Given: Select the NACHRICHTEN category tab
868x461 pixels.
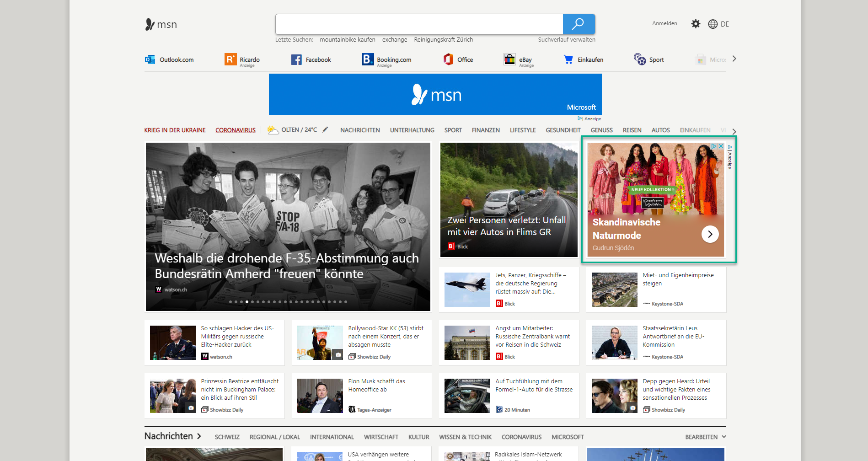Looking at the screenshot, I should pos(360,130).
